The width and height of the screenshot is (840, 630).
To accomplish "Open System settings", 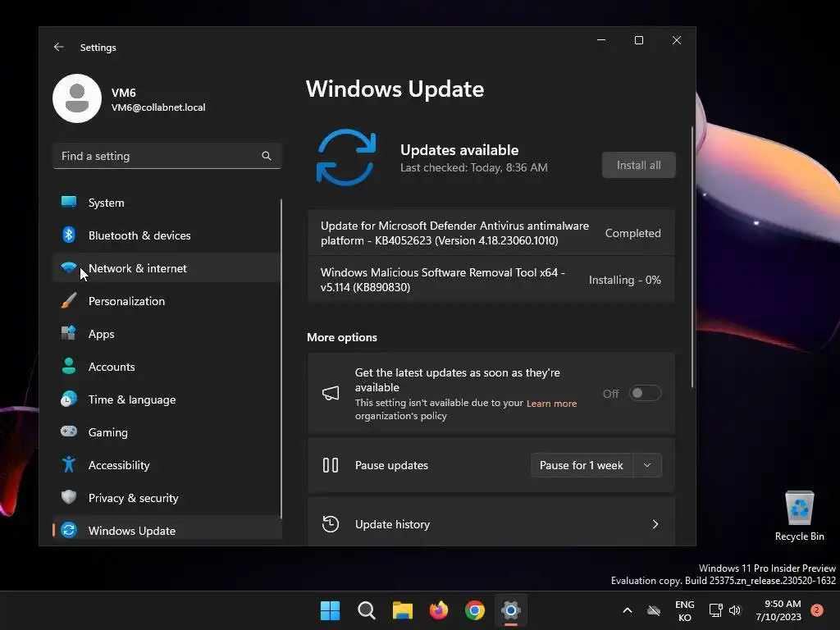I will coord(167,203).
